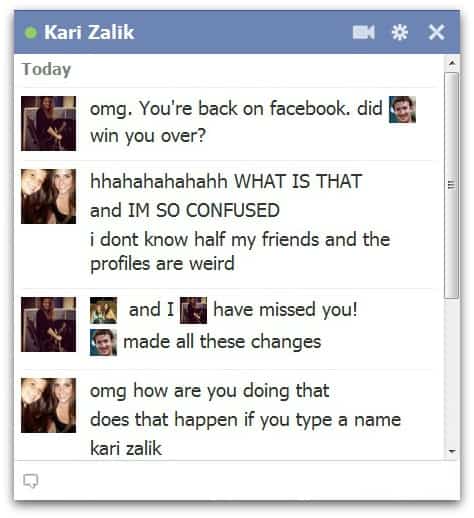Click the 'Today' date header
The image size is (474, 518).
[x=46, y=70]
